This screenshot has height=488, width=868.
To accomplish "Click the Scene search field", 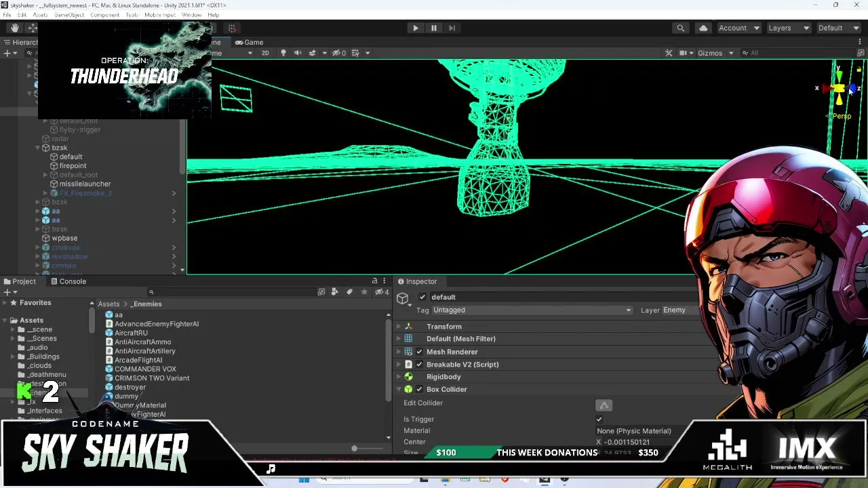I will tap(800, 53).
